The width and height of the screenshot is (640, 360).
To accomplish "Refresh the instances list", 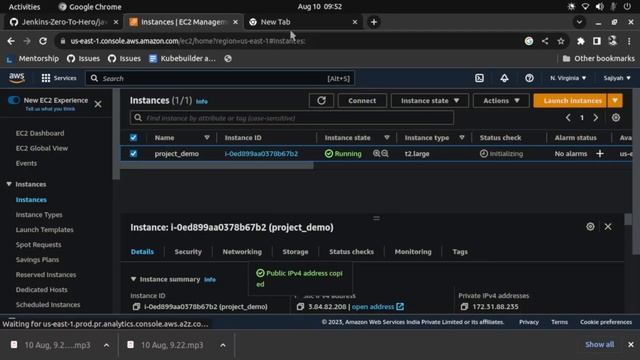I will pos(322,100).
